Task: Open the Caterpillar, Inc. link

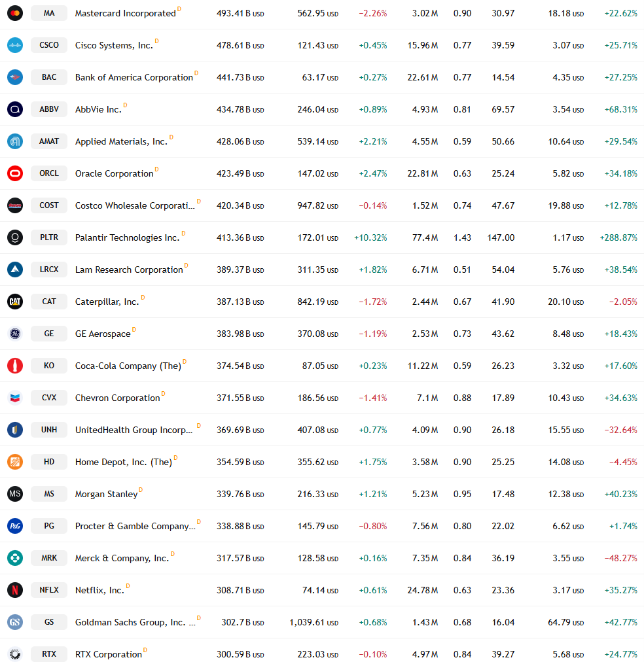Action: coord(107,302)
